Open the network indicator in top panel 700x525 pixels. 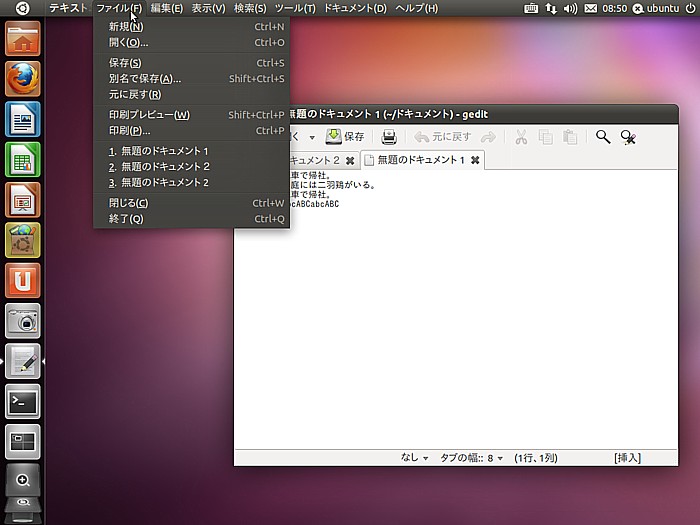pos(551,8)
